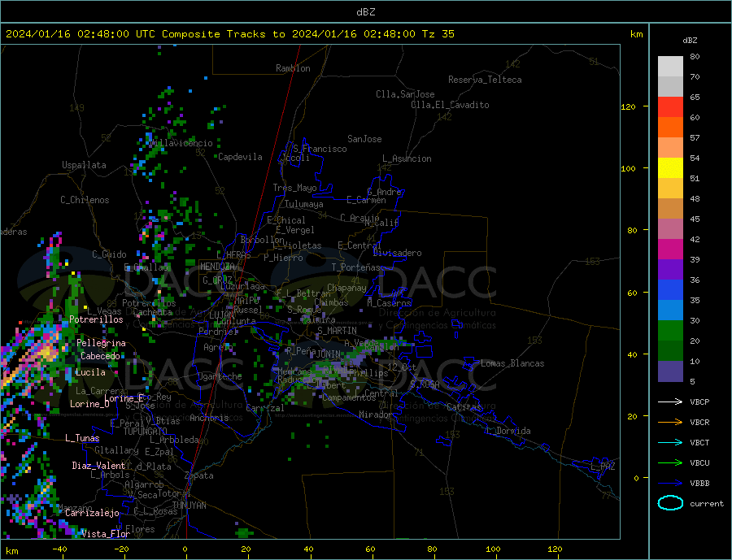Click the 'VBCT' legend label

tap(699, 442)
